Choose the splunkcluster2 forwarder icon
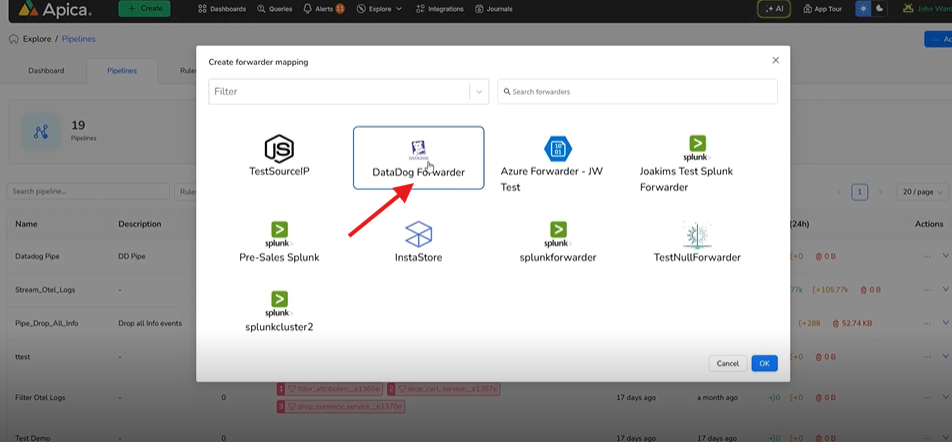 coord(279,302)
